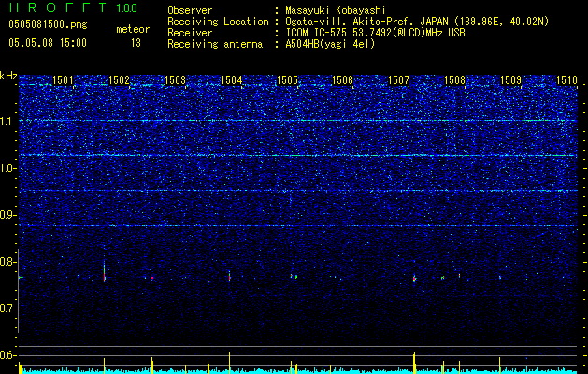This screenshot has width=588, height=374.
Task: Click the 1502 time marker
Action: tap(119, 80)
